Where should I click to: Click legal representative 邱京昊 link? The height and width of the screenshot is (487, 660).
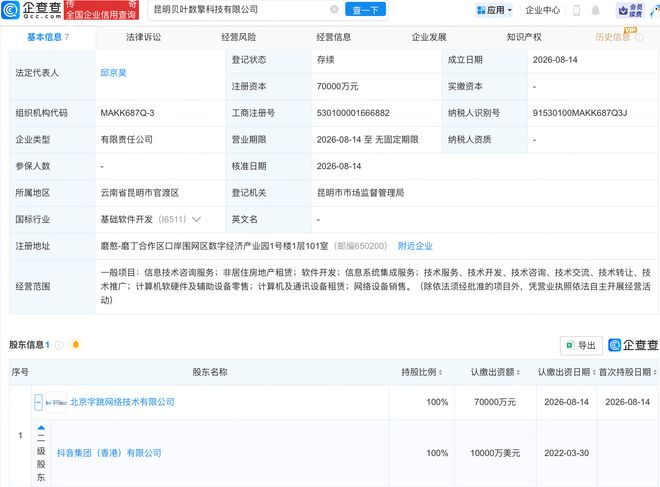pyautogui.click(x=113, y=73)
